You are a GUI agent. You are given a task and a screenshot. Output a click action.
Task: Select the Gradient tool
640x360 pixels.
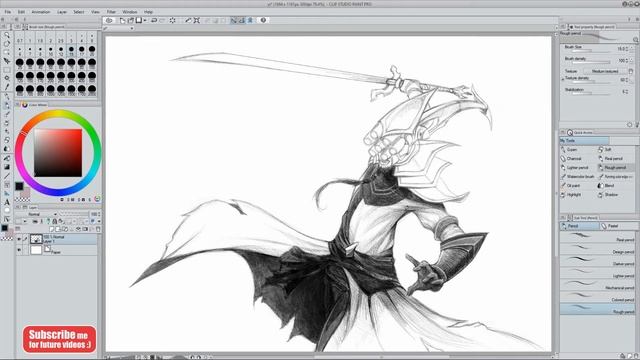[x=7, y=167]
